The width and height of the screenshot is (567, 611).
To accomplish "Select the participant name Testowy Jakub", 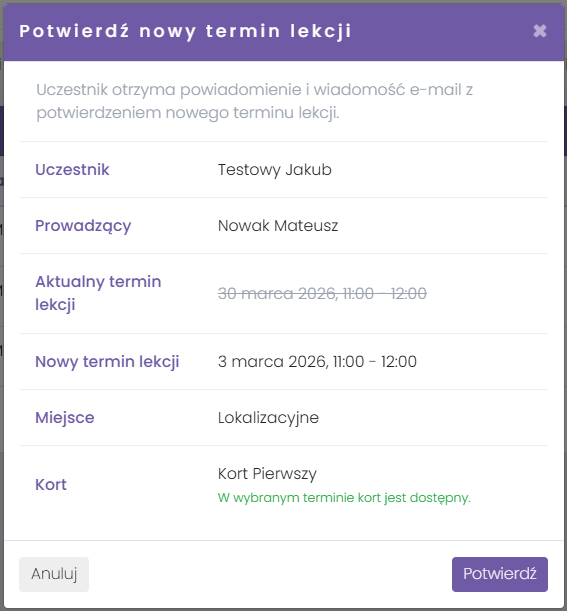I will [275, 170].
